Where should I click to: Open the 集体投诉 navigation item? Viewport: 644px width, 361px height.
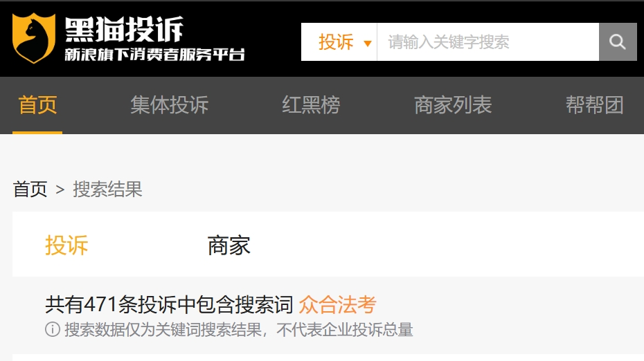[x=169, y=105]
